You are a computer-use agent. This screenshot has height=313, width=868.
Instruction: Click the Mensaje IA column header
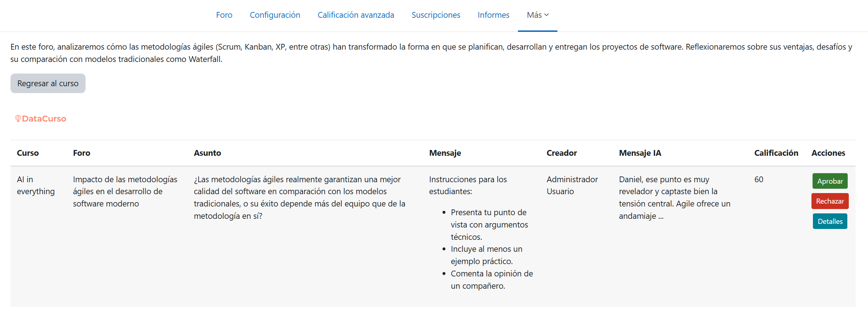tap(640, 153)
